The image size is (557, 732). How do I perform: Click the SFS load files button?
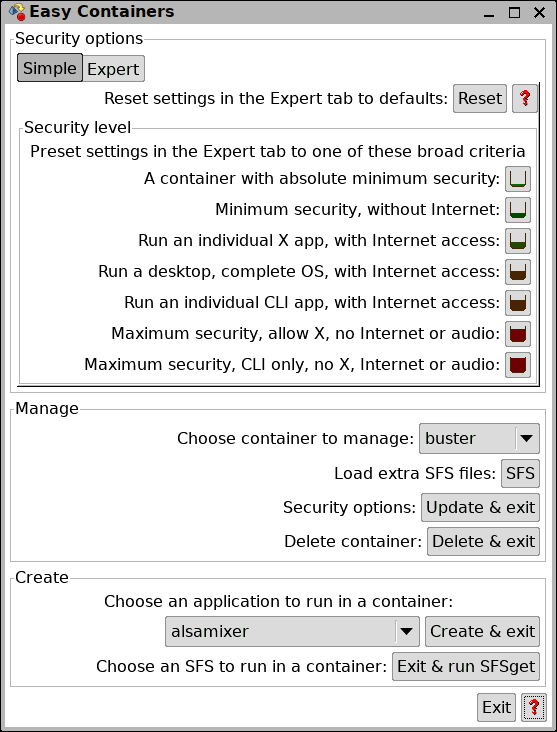tap(520, 473)
